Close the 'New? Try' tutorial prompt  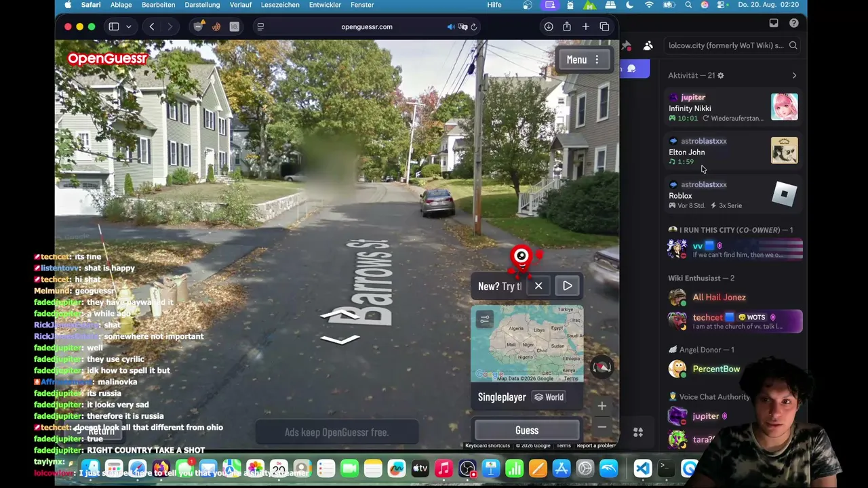click(x=538, y=285)
